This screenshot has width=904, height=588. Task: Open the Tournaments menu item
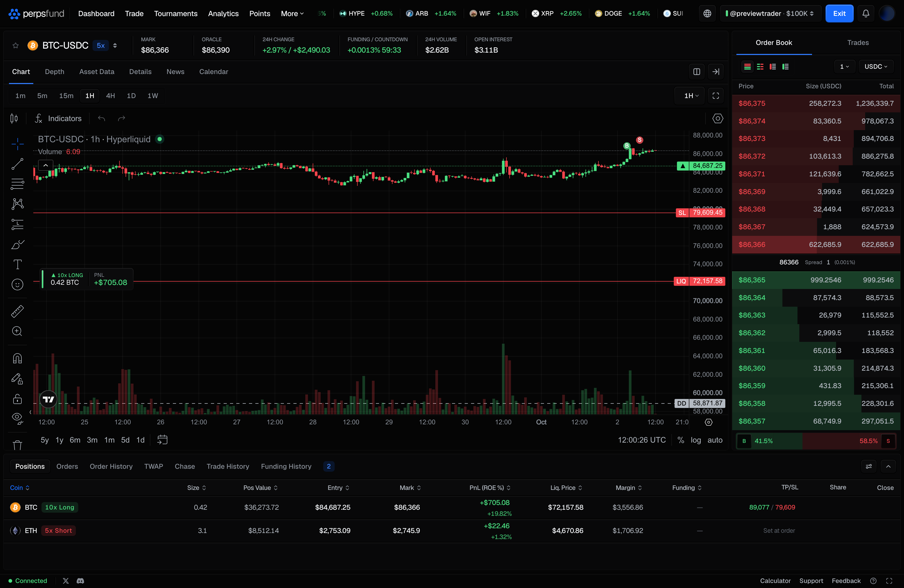(176, 14)
